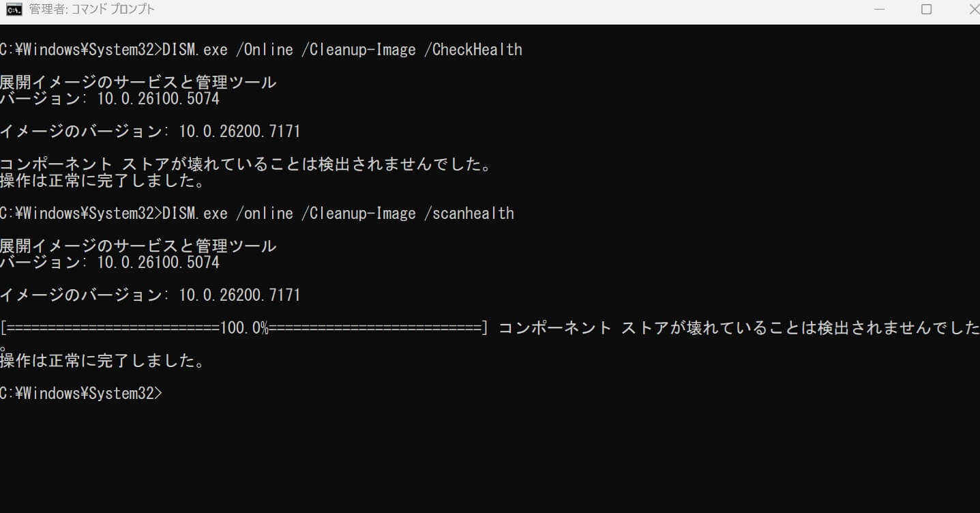Click the first 操作は正常に完了しました line

102,181
